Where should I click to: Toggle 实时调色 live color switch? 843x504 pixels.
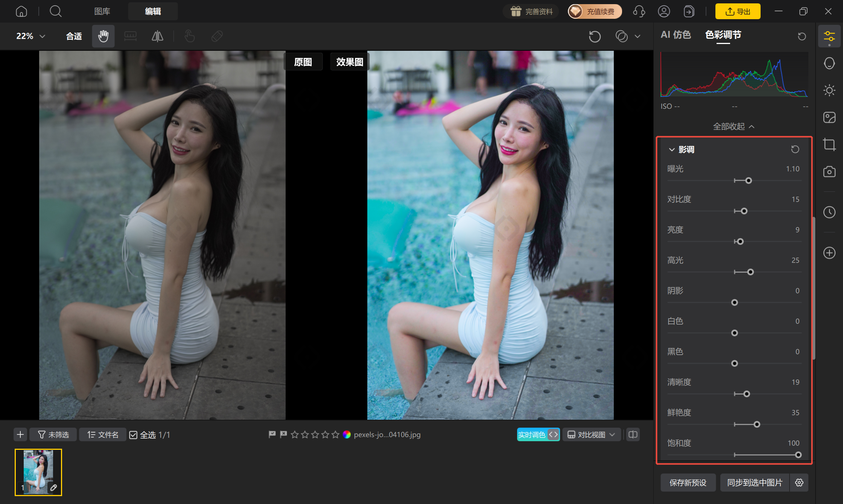538,434
